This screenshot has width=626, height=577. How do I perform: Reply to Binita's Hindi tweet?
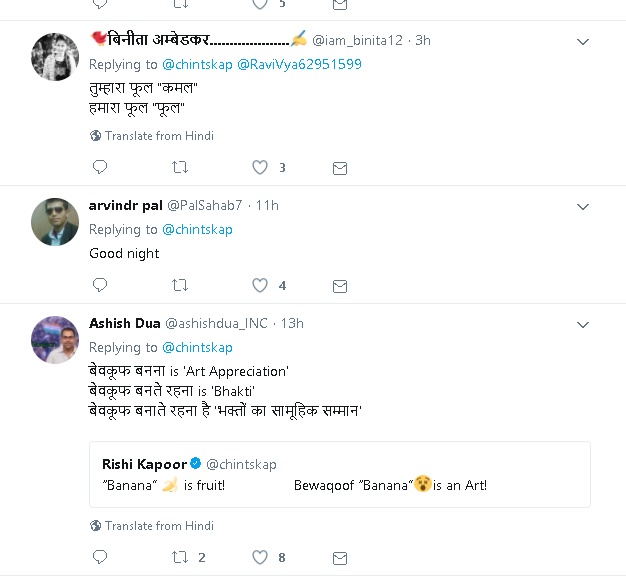99,168
